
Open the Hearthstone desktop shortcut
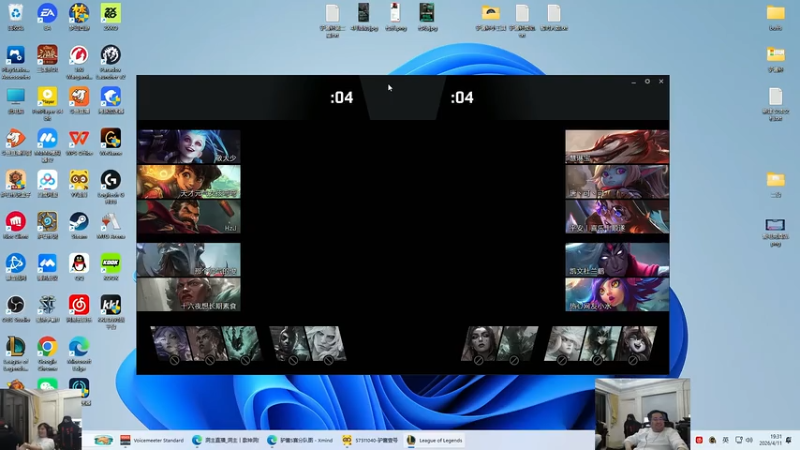[x=47, y=225]
